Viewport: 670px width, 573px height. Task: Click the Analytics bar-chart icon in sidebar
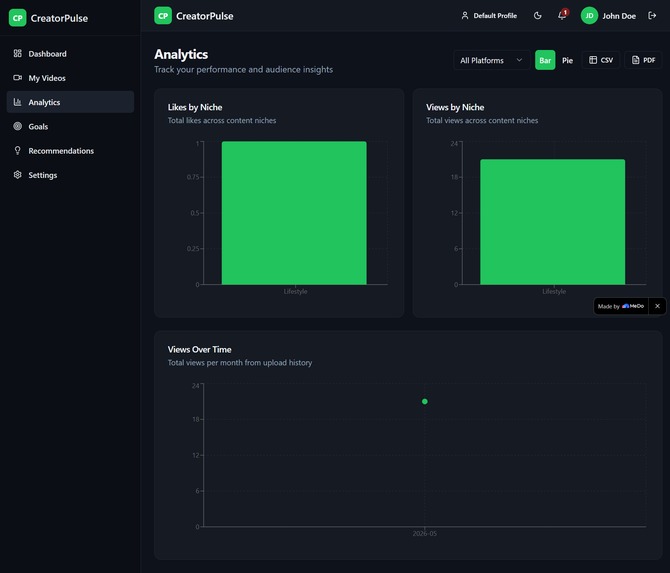(x=18, y=102)
